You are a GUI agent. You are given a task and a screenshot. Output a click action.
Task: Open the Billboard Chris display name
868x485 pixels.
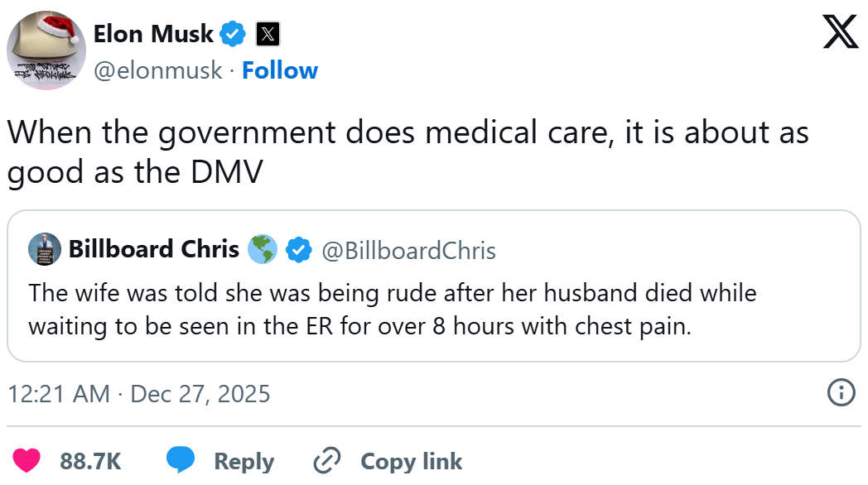click(x=153, y=249)
